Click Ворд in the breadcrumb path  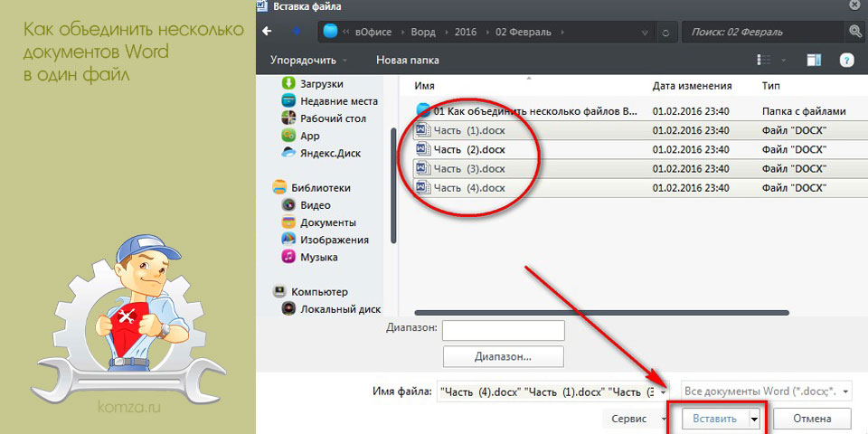[423, 33]
